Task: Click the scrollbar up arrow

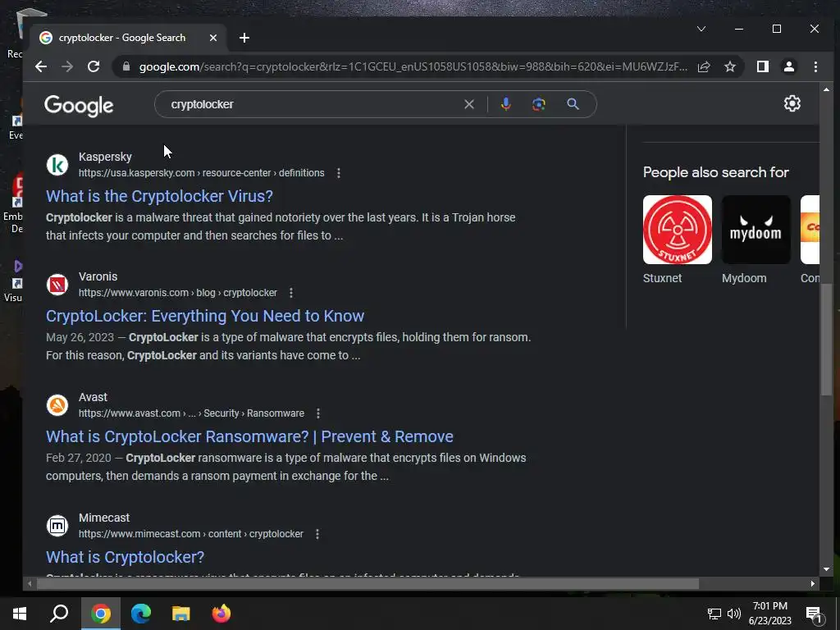Action: pos(825,89)
